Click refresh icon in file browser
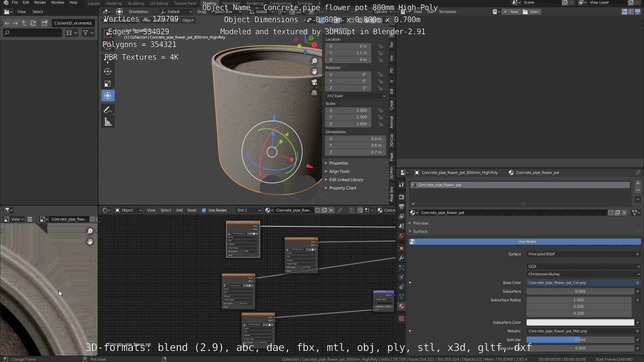Screen dimensions: 644x362 (x=33, y=23)
